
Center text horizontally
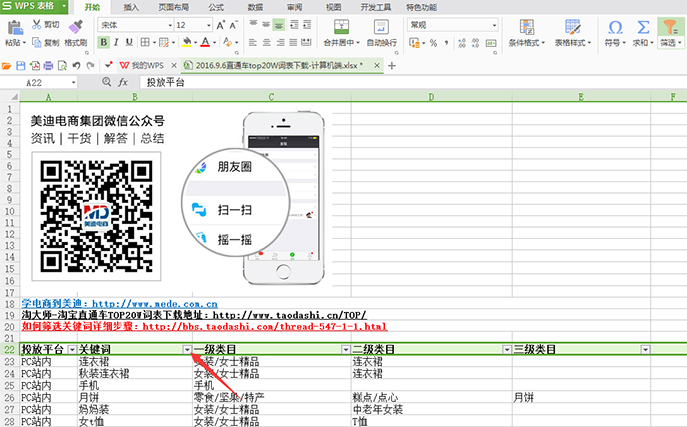[x=266, y=42]
